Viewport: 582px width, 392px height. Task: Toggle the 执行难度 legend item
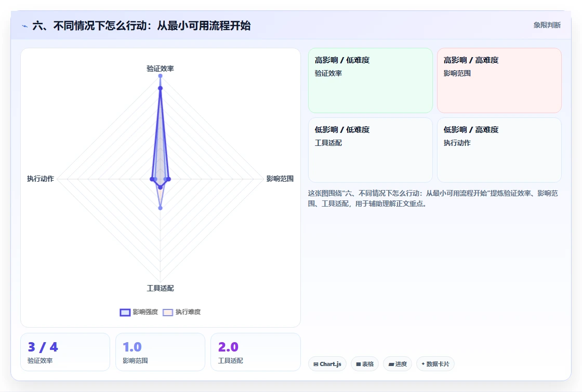pos(181,312)
